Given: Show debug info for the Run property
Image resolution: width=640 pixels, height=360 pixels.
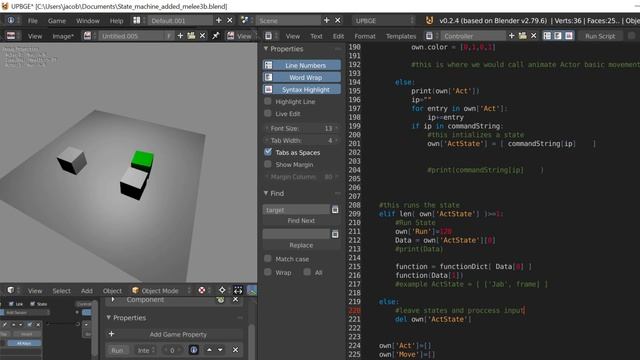Looking at the screenshot, I should [x=193, y=350].
